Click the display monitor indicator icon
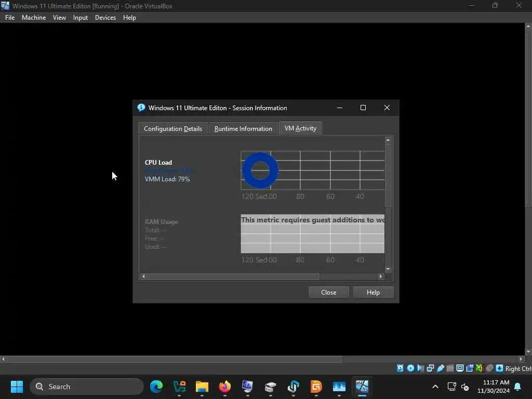The height and width of the screenshot is (399, 532). coord(460,368)
